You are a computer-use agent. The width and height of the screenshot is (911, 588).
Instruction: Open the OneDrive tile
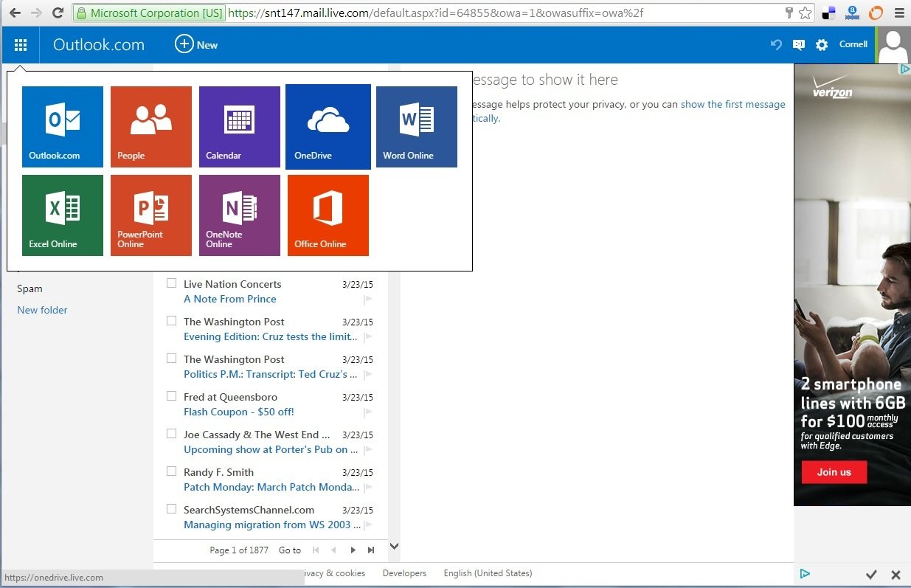tap(328, 127)
